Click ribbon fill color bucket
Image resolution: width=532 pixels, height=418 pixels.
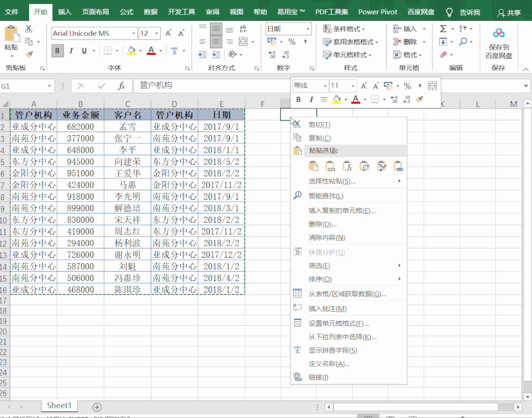coord(131,51)
